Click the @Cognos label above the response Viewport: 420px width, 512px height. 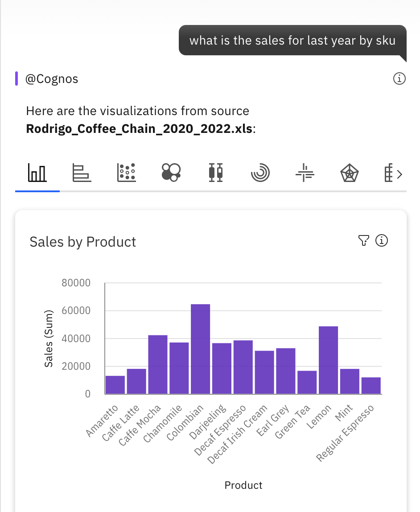point(53,78)
